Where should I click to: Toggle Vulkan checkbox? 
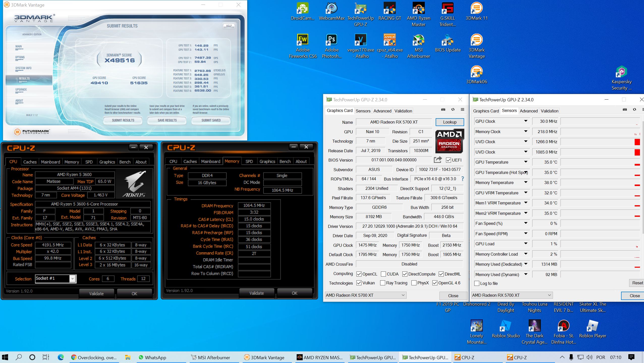(x=359, y=283)
